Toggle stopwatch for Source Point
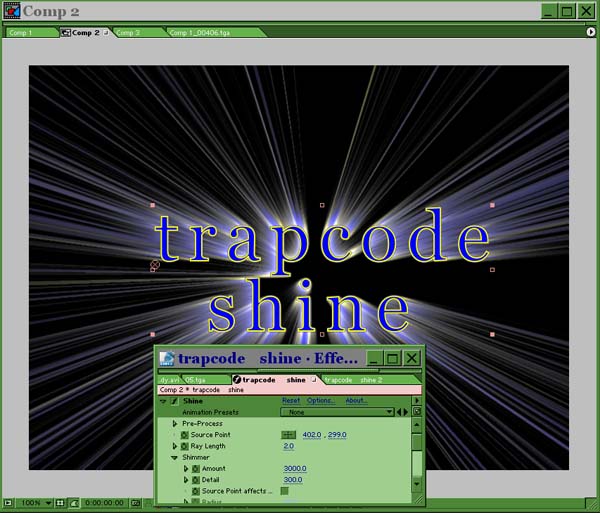 click(x=184, y=435)
